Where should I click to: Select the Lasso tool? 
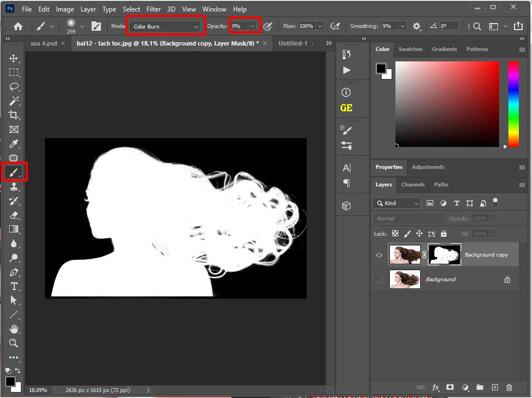pos(14,87)
